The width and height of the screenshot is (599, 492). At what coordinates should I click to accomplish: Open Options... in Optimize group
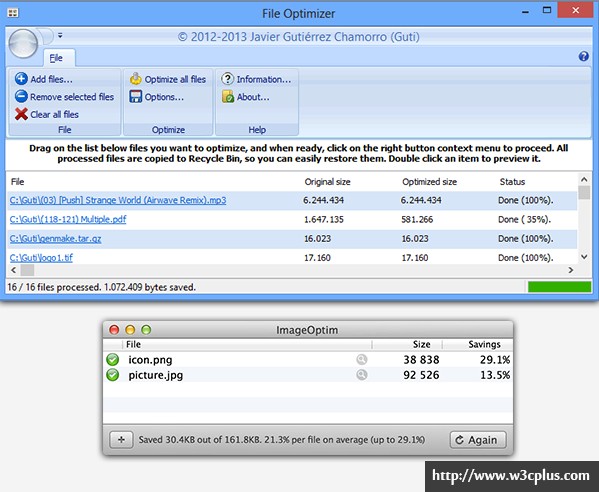pyautogui.click(x=164, y=97)
